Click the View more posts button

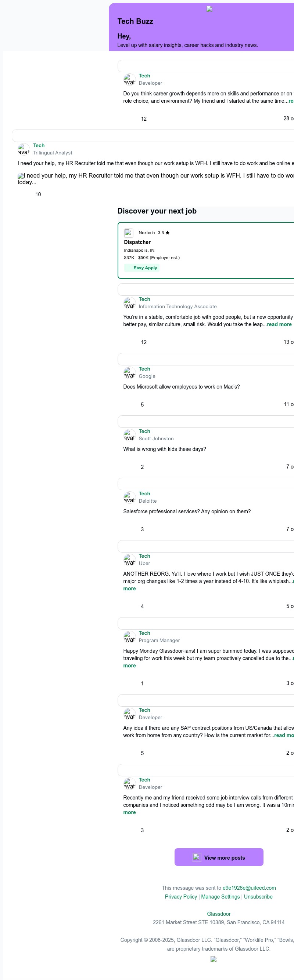click(x=219, y=857)
